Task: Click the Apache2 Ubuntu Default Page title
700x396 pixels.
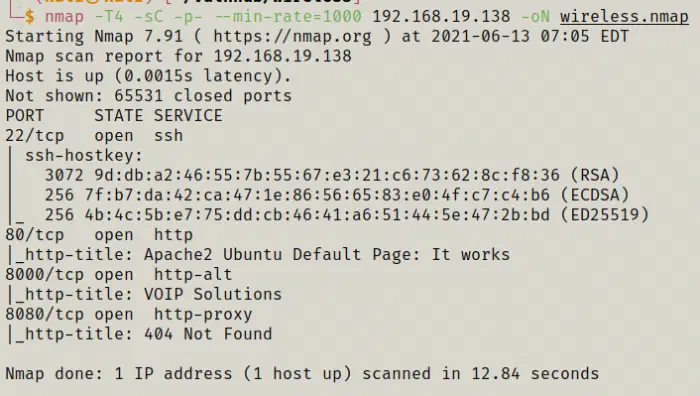Action: click(326, 254)
